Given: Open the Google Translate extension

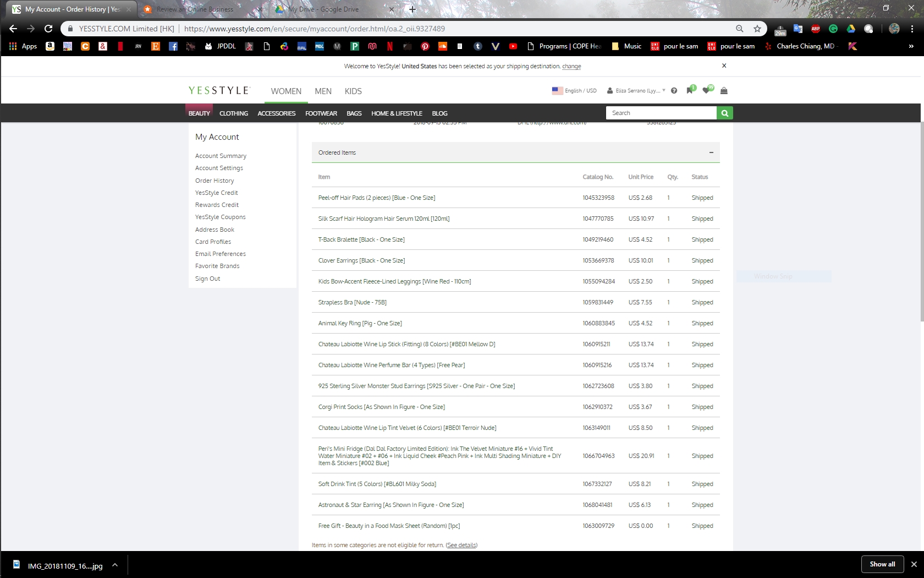Looking at the screenshot, I should (x=798, y=29).
